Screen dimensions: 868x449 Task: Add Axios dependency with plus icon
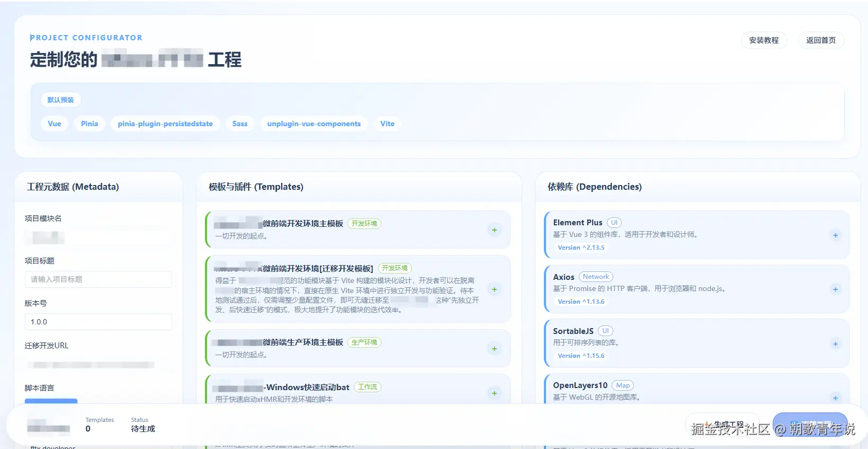click(x=835, y=289)
